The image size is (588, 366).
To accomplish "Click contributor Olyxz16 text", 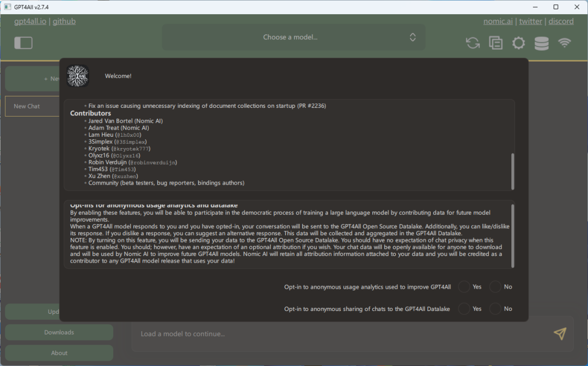I will pyautogui.click(x=114, y=155).
